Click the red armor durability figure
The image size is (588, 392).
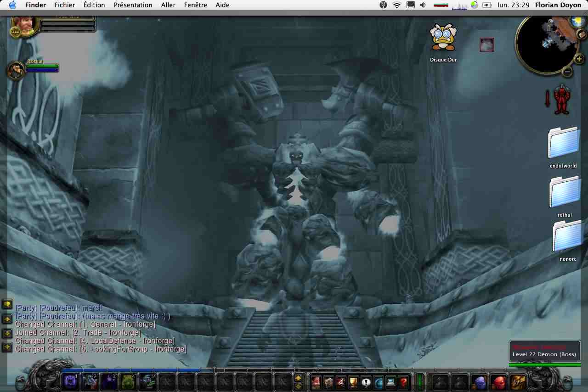click(561, 100)
